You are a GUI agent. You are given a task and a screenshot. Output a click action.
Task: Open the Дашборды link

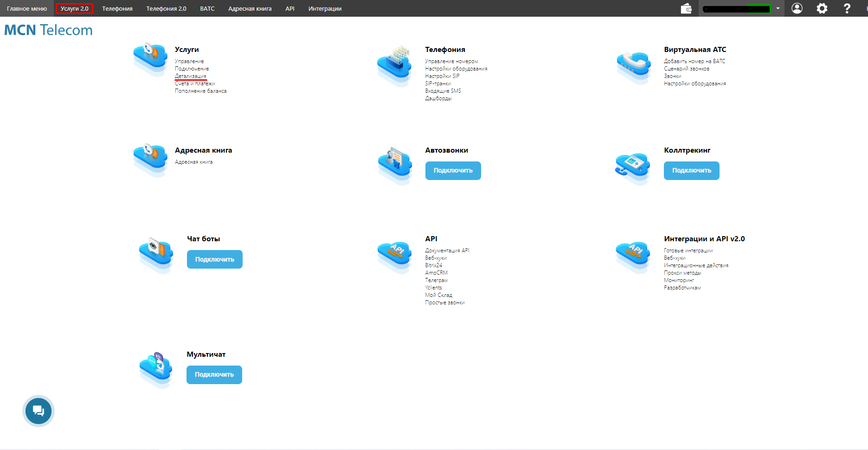pyautogui.click(x=438, y=98)
